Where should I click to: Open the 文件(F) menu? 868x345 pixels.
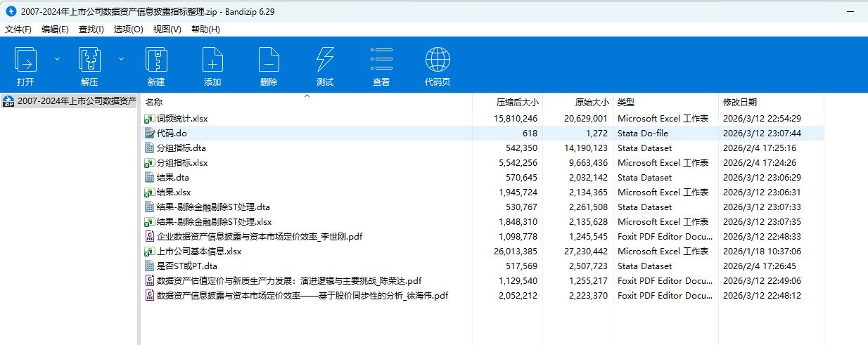(x=18, y=30)
